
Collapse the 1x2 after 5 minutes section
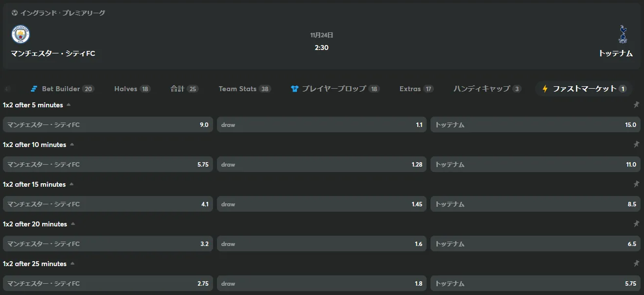69,105
